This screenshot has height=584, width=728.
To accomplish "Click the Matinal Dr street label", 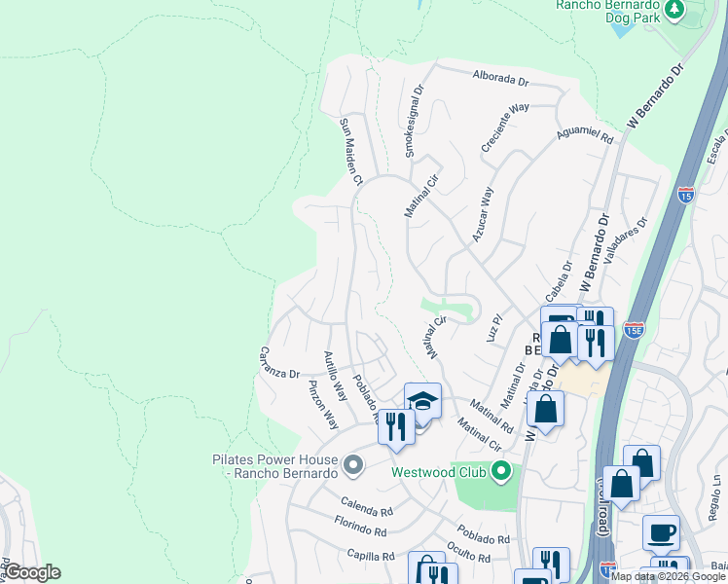I will (513, 385).
